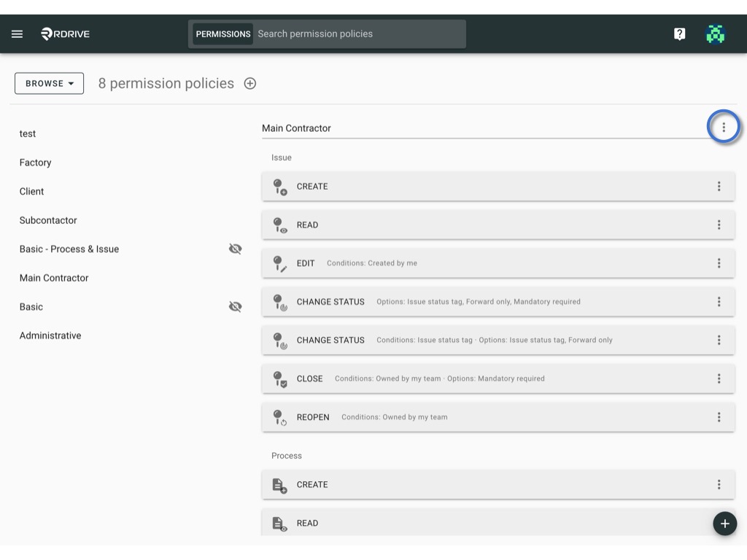Open options for EDIT row

coord(719,262)
